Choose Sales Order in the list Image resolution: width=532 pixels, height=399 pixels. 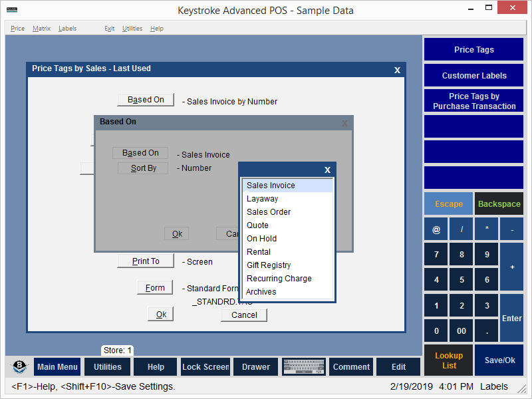point(269,212)
